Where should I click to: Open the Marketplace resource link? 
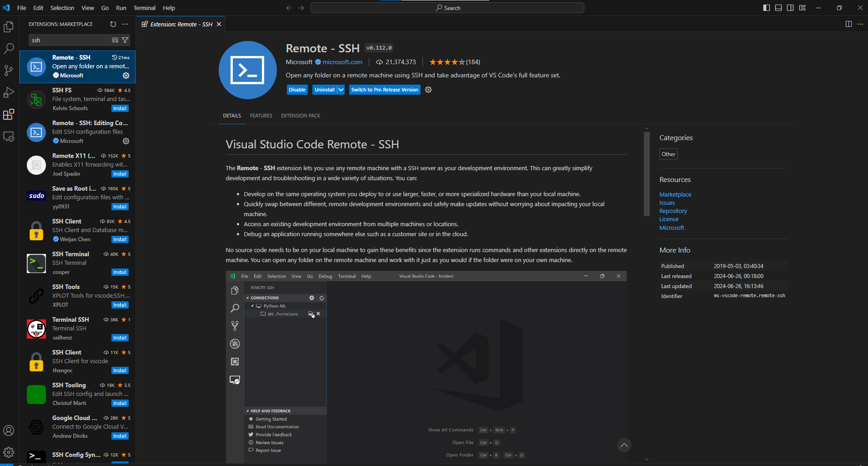tap(675, 194)
